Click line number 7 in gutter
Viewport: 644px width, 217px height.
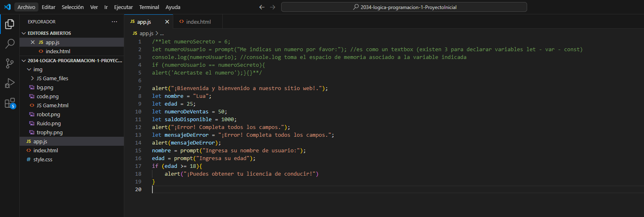pyautogui.click(x=140, y=88)
